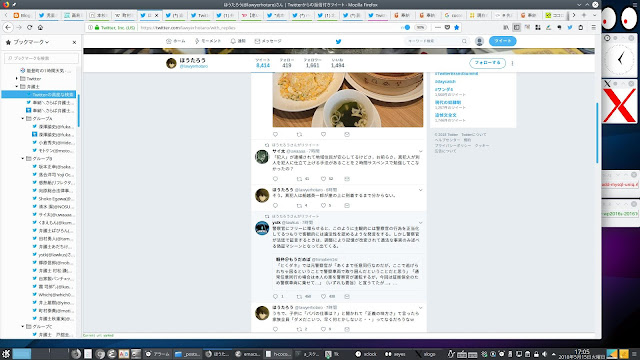Viewport: 640px width, 360px height.
Task: Collapse the グループA bookmark folder
Action: coord(23,118)
